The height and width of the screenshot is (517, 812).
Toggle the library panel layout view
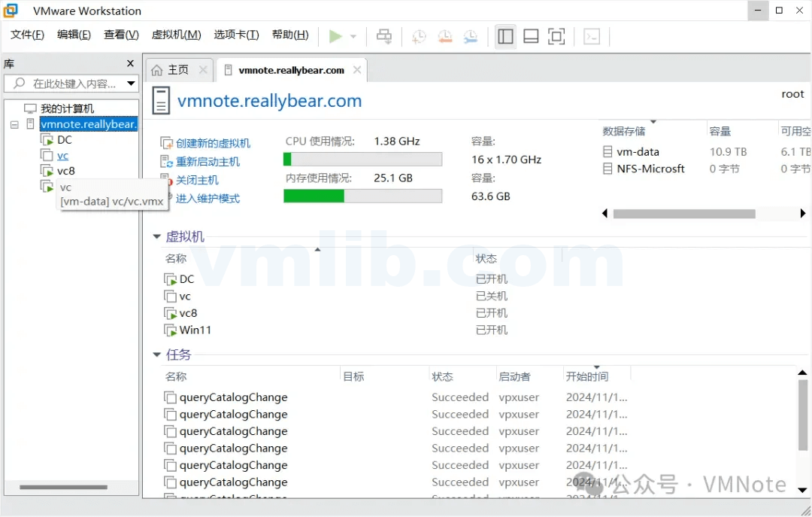coord(504,35)
